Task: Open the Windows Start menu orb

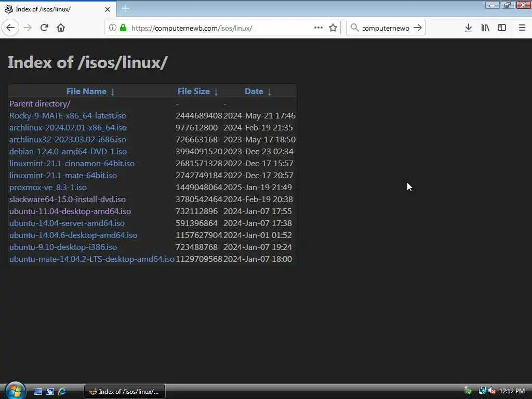Action: pyautogui.click(x=15, y=390)
